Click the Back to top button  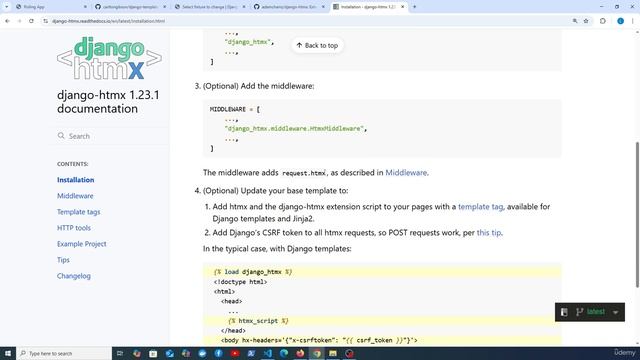(317, 45)
